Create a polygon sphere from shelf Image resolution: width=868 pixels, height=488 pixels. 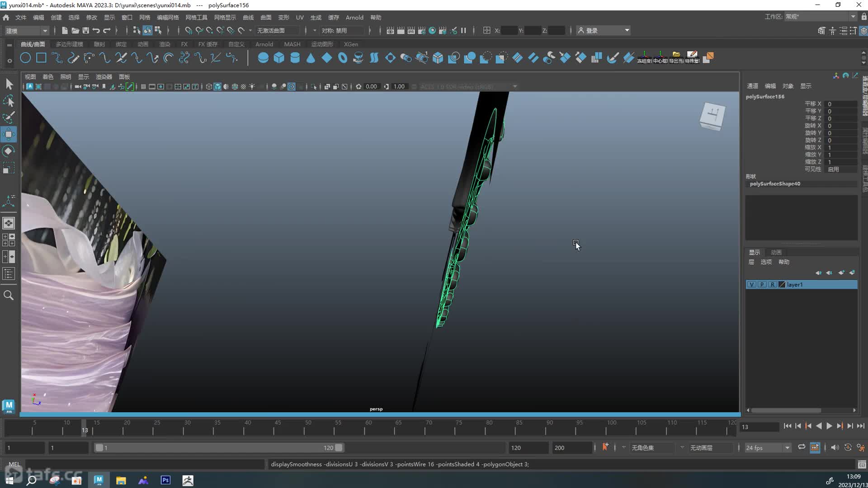[263, 58]
